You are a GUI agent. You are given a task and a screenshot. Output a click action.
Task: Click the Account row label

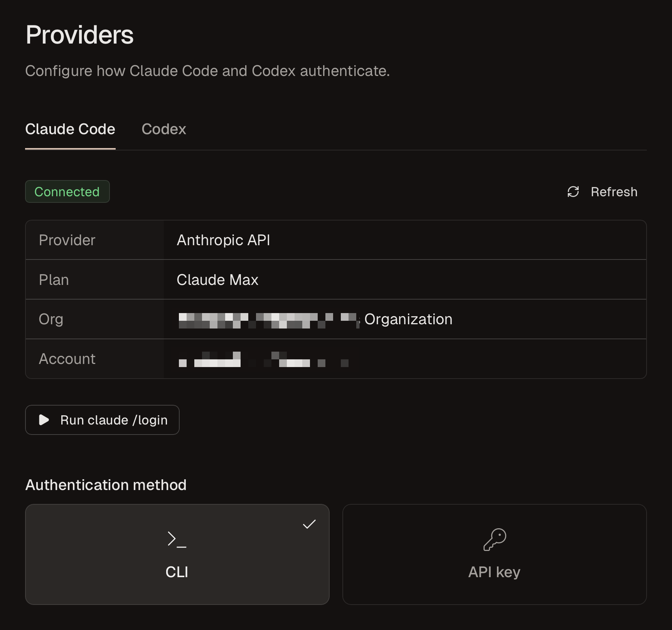coord(67,359)
